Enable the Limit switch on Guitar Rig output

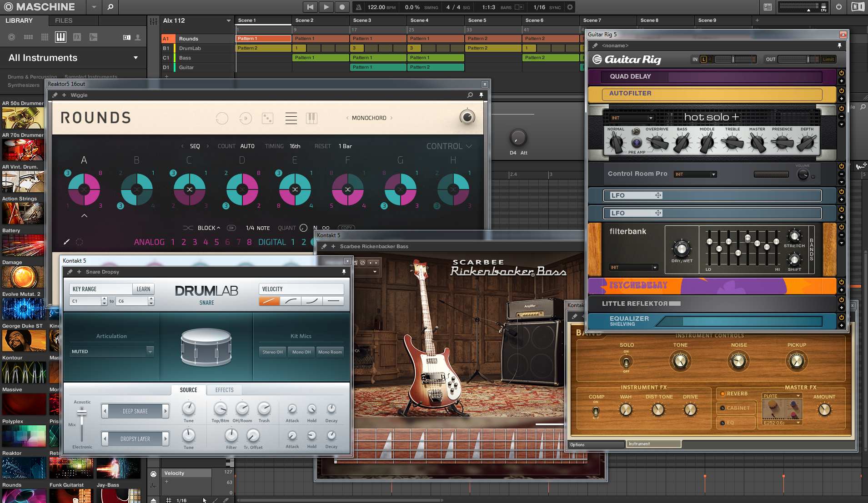pyautogui.click(x=828, y=60)
